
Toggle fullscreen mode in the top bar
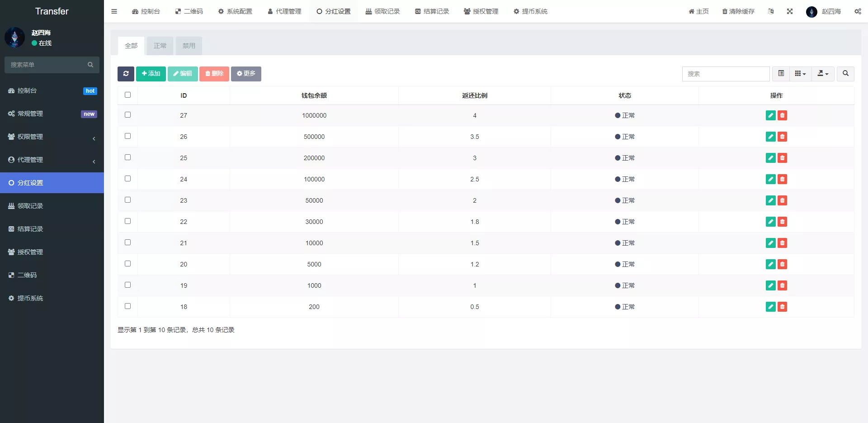pos(790,11)
